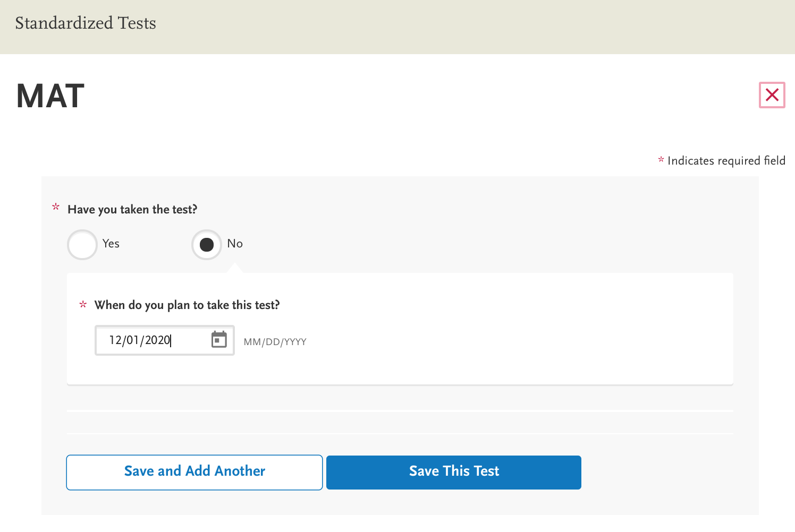Click the Have you taken the test question

(x=132, y=210)
